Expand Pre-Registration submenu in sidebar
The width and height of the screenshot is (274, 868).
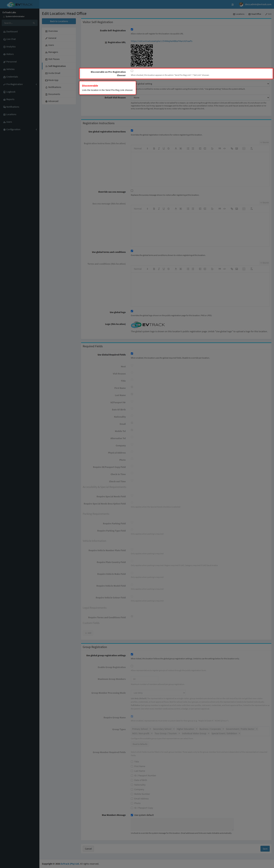click(20, 84)
